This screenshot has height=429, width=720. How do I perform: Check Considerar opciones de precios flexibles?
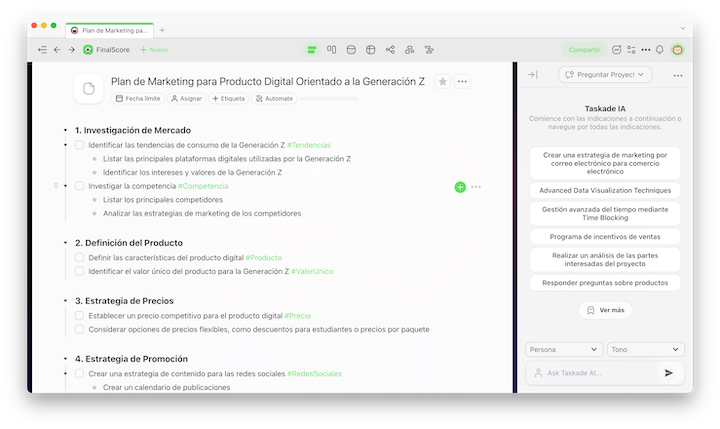(x=79, y=329)
